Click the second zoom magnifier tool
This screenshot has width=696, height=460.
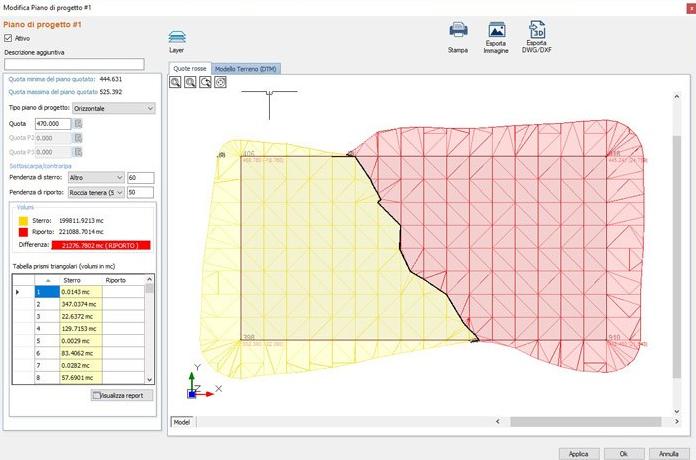click(190, 82)
